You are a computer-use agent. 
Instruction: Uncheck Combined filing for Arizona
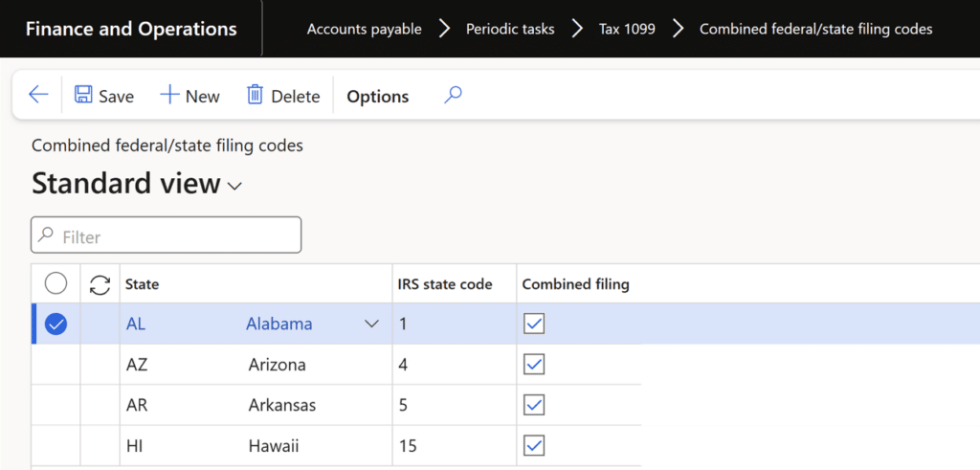[534, 365]
